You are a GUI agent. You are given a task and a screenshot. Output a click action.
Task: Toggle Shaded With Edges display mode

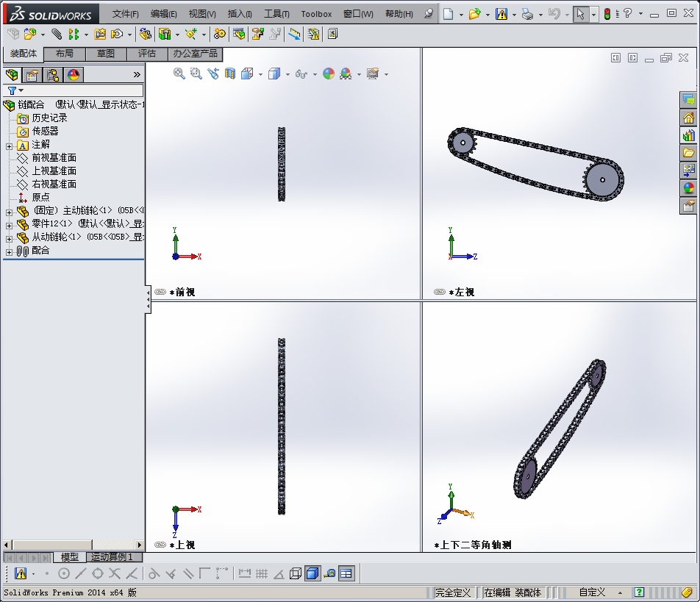tap(312, 573)
